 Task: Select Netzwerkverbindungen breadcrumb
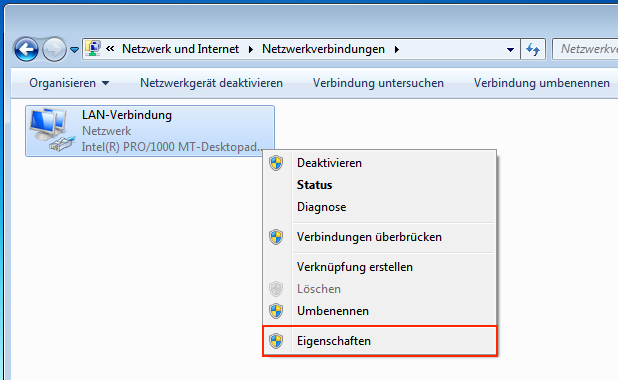[323, 49]
